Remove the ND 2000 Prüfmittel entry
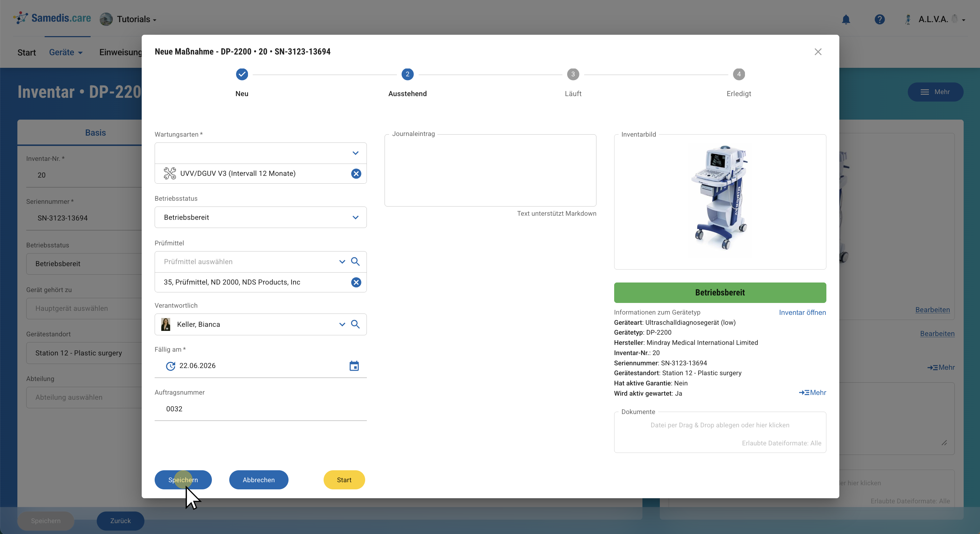 (x=356, y=282)
